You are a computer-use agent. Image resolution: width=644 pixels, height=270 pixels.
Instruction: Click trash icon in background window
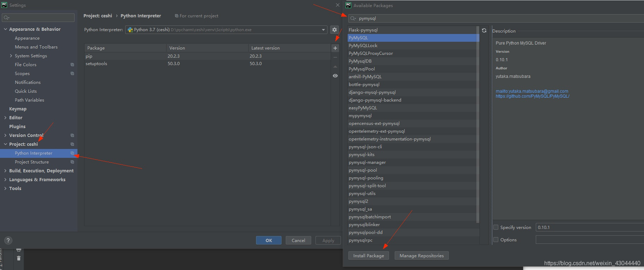[x=19, y=258]
